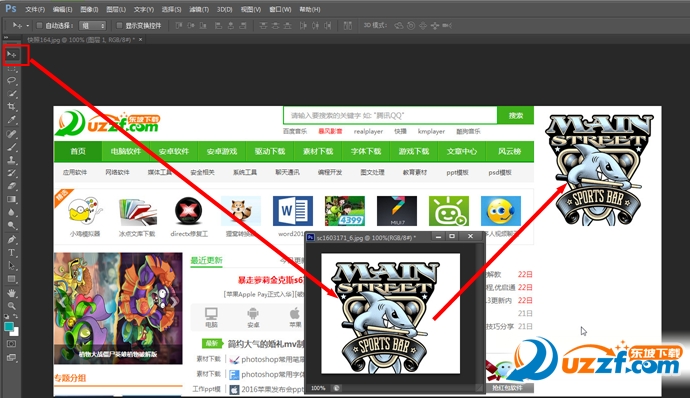
Task: Click the foreground color swatch
Action: click(9, 327)
